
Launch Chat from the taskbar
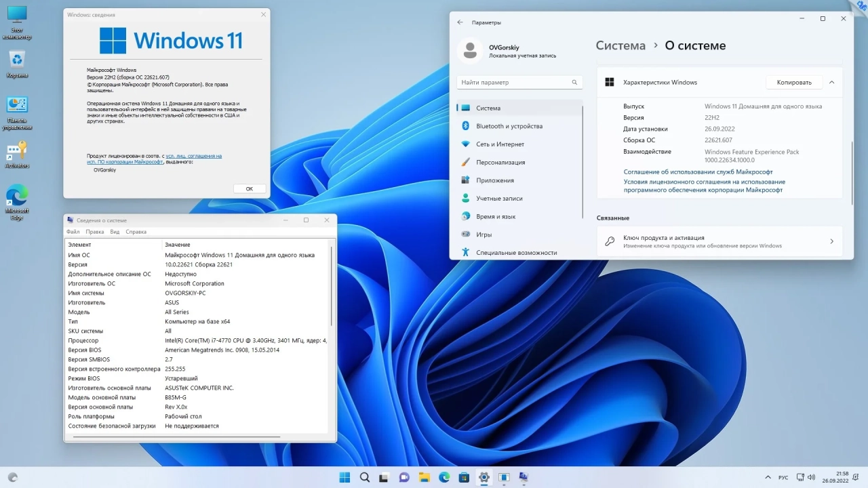(404, 477)
